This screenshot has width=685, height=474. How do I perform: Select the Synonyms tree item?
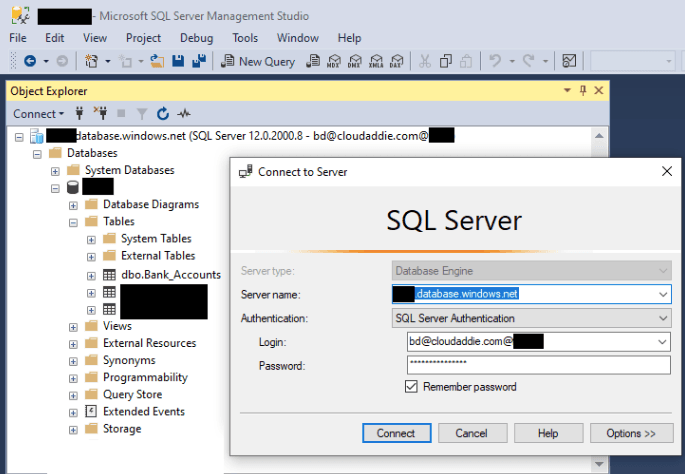pos(129,360)
